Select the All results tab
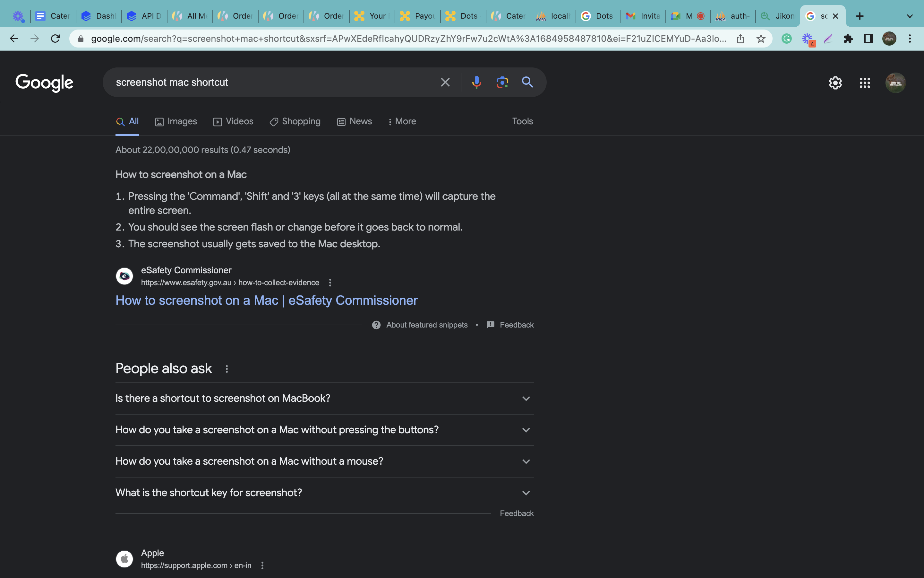924x578 pixels. click(127, 122)
